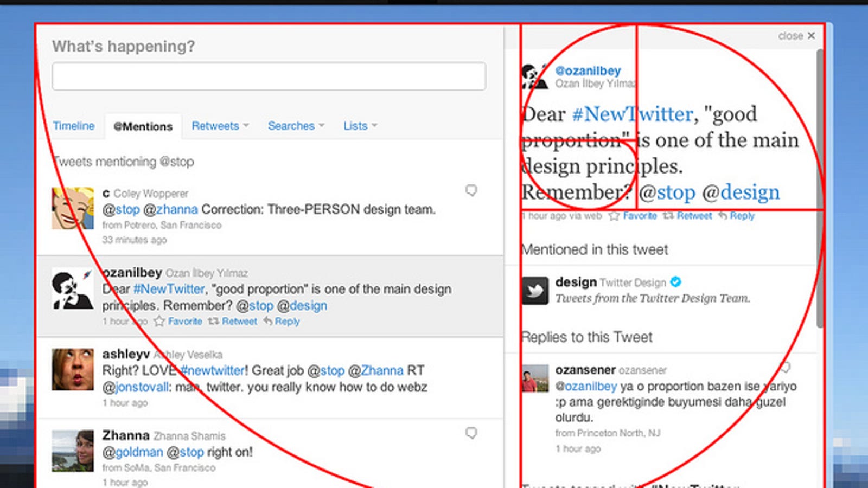Reply to ozanilbey's tweet in mentions list
The width and height of the screenshot is (868, 488).
[x=282, y=321]
